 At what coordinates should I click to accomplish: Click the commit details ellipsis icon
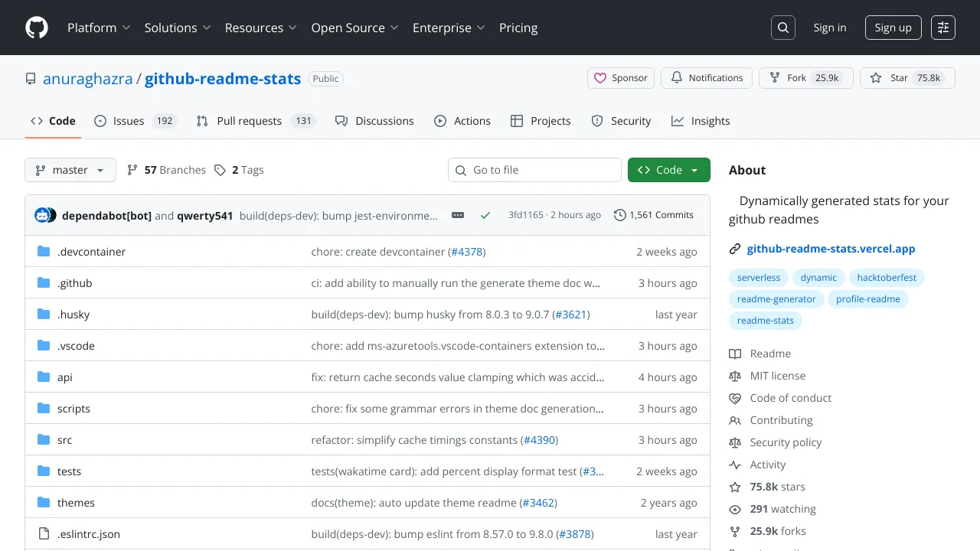[x=458, y=215]
